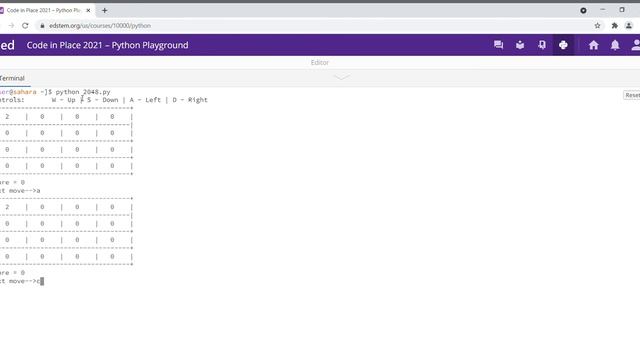Select the active Python playground icon
The width and height of the screenshot is (640, 360).
563,45
